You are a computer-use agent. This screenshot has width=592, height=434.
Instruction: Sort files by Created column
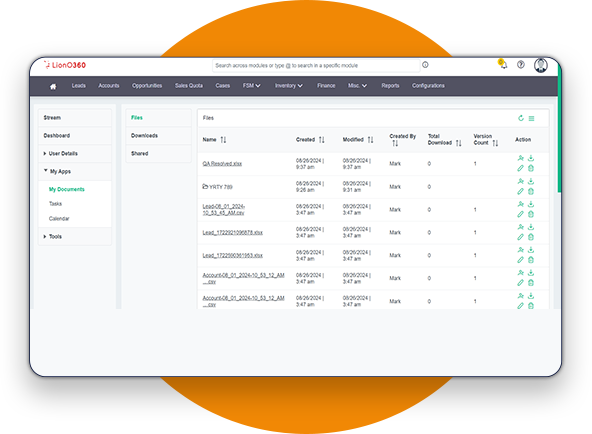[322, 140]
